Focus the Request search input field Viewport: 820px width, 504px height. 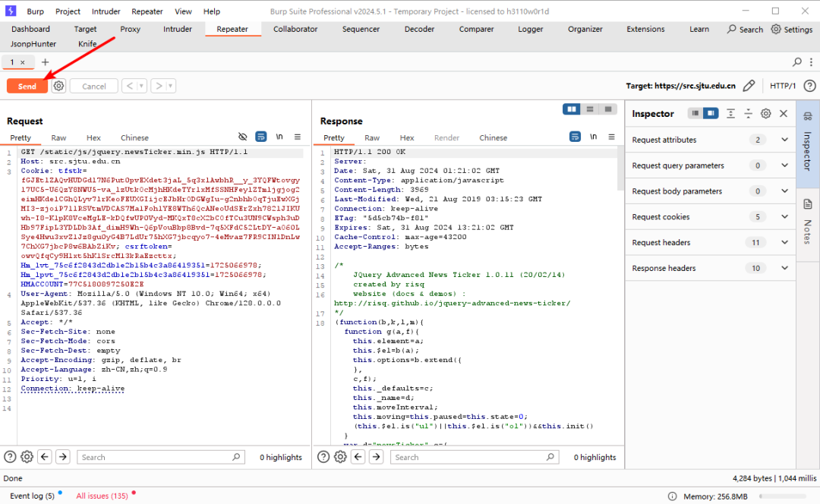pyautogui.click(x=161, y=457)
